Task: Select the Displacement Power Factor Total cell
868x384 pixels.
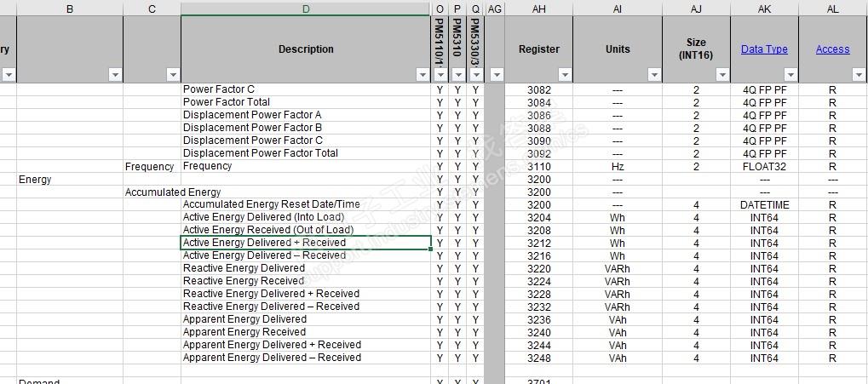Action: [x=306, y=153]
